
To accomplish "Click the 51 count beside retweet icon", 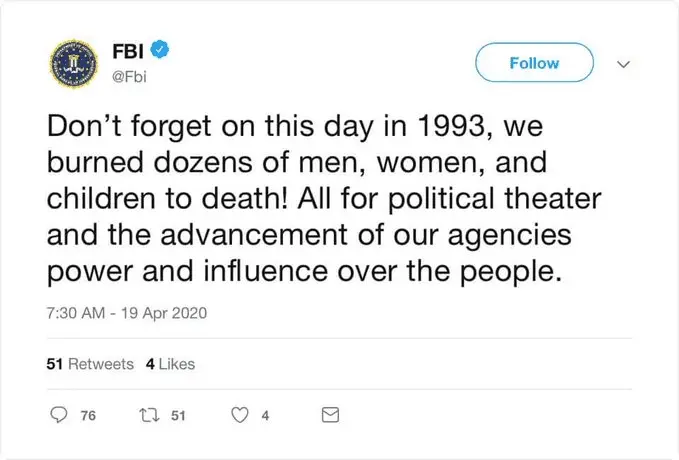I will [x=179, y=417].
